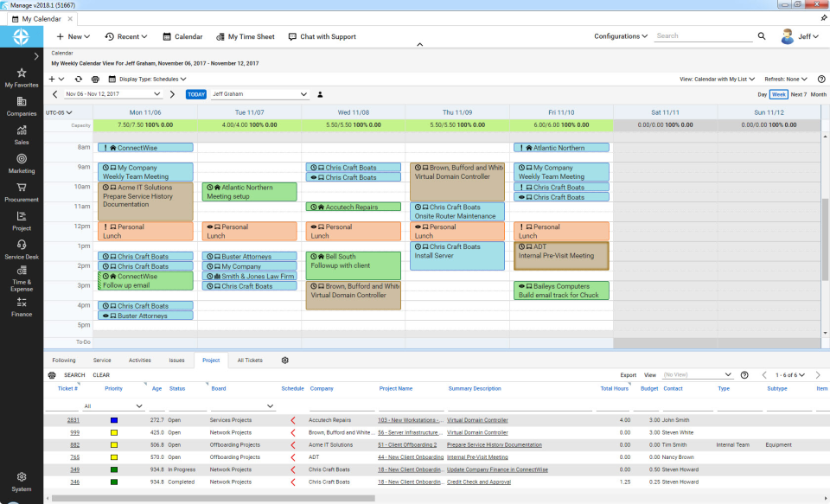Open the Jeff Graham resource dropdown
830x504 pixels.
[259, 95]
